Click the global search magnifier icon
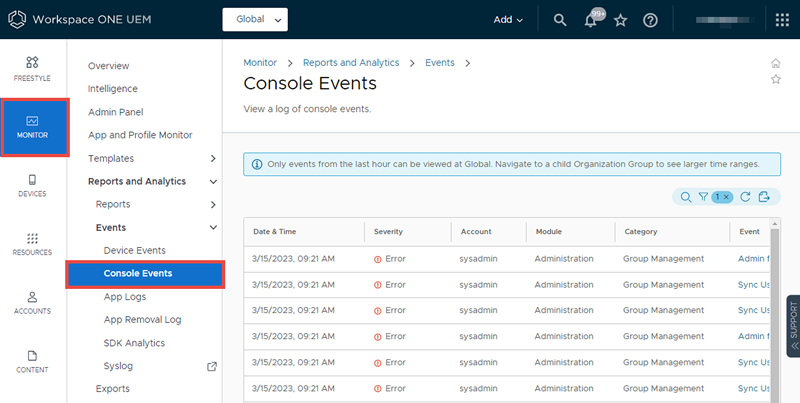This screenshot has height=403, width=800. (x=560, y=20)
